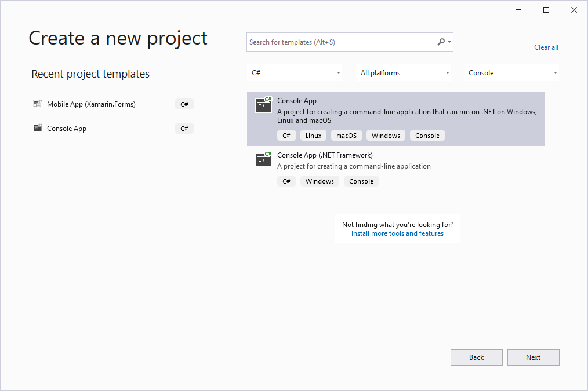Click the search magnifier icon
This screenshot has height=391, width=588.
pyautogui.click(x=441, y=42)
